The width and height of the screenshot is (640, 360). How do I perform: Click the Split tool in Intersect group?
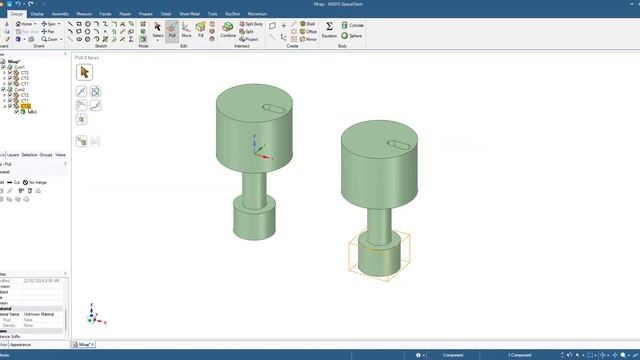coord(247,31)
